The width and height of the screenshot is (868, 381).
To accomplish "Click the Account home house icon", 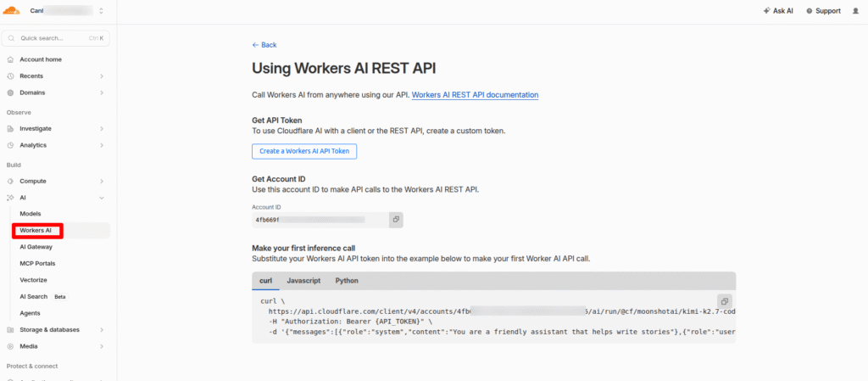I will coord(10,59).
